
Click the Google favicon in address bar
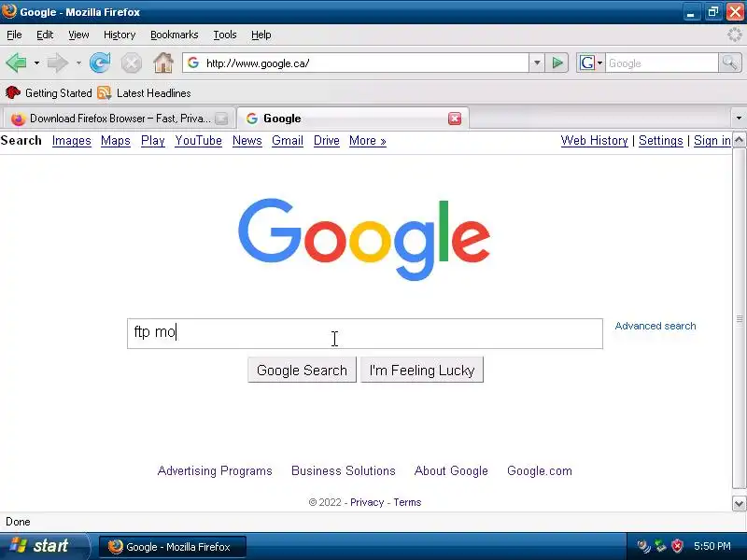193,63
